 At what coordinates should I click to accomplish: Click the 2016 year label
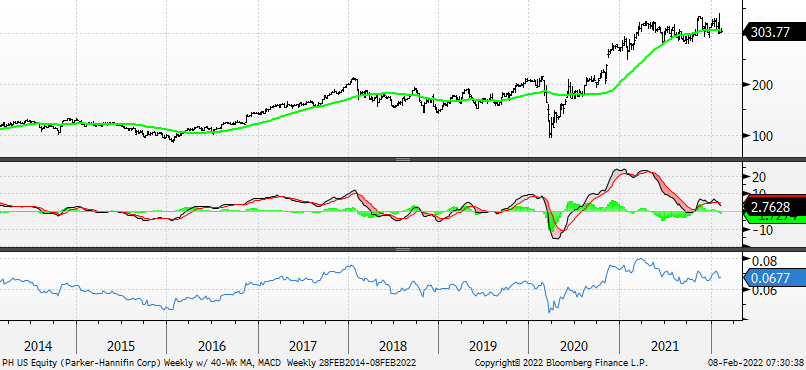(212, 346)
